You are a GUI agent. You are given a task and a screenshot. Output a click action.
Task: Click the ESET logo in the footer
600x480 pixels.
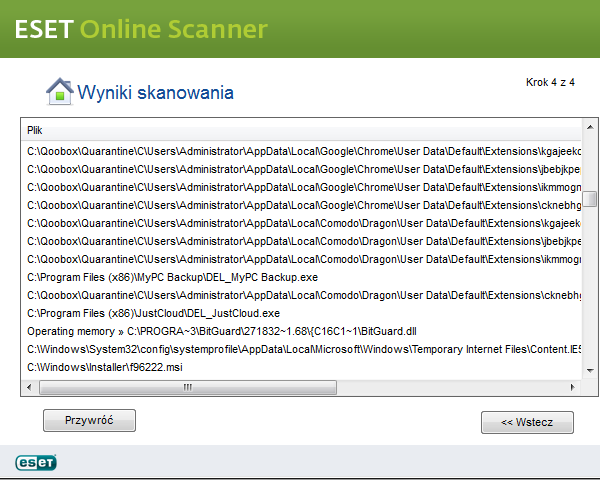[x=36, y=462]
